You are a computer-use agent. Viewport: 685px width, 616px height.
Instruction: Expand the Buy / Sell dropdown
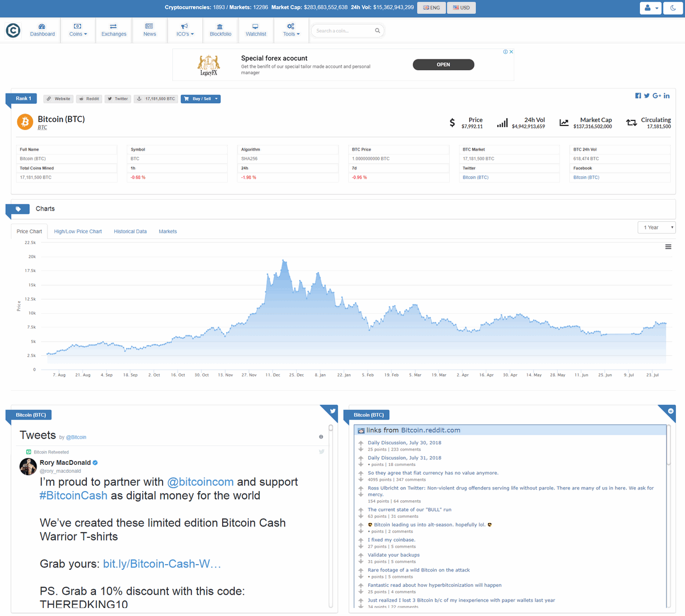click(x=201, y=99)
